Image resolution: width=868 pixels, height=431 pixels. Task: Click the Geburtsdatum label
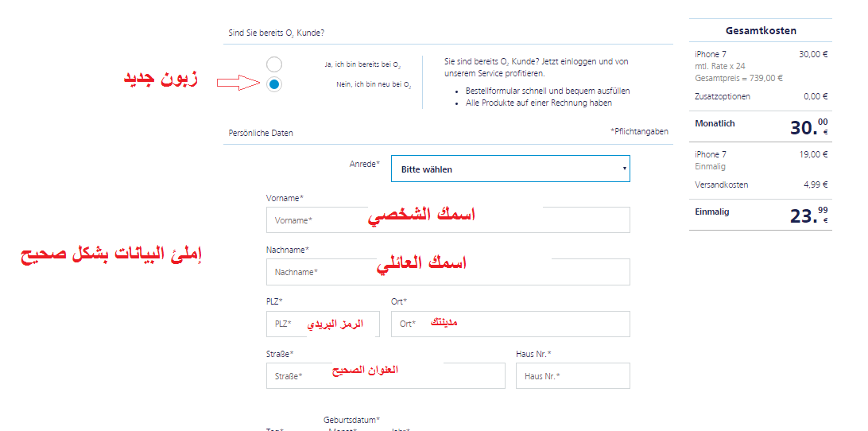click(x=351, y=420)
